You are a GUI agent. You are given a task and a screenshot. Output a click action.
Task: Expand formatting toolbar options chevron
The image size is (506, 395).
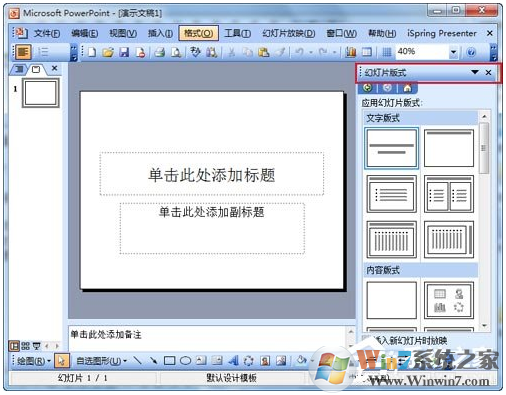74,52
